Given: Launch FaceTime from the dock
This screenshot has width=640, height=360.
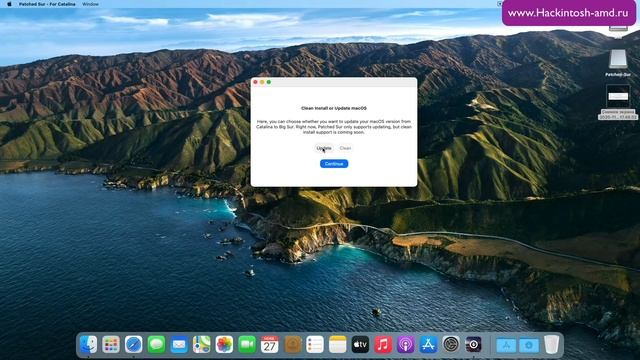Looking at the screenshot, I should (247, 344).
